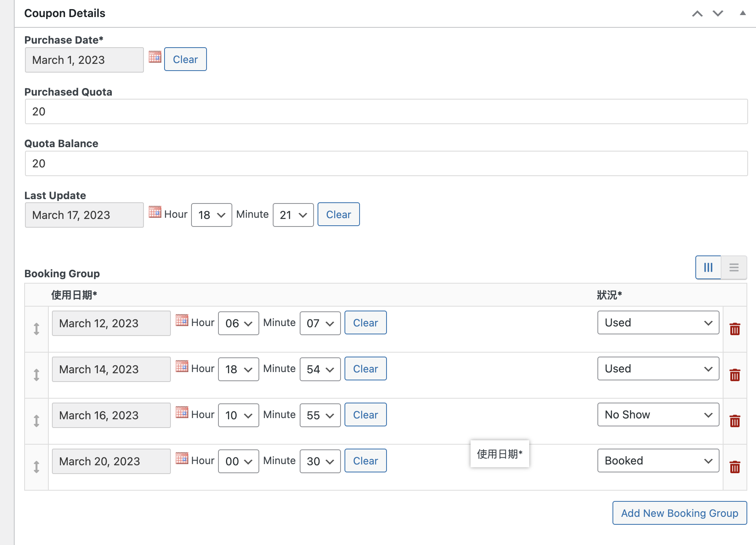
Task: Open calendar for March 12, 2023 booking
Action: (x=182, y=320)
